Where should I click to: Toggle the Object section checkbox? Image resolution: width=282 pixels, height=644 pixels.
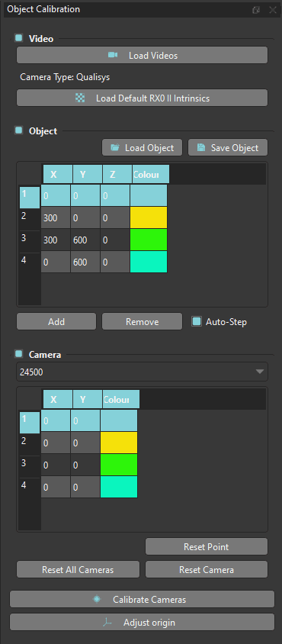click(18, 130)
